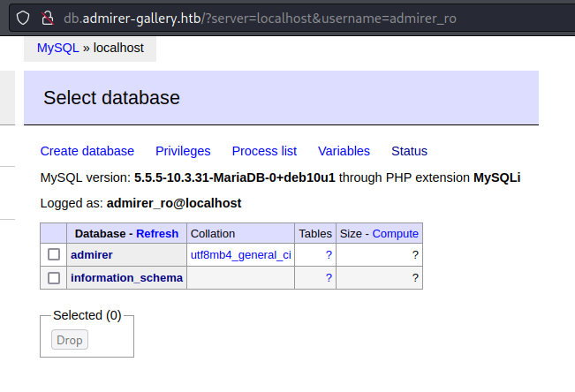View the server Status page
Screen dimensions: 575x392
[x=409, y=151]
